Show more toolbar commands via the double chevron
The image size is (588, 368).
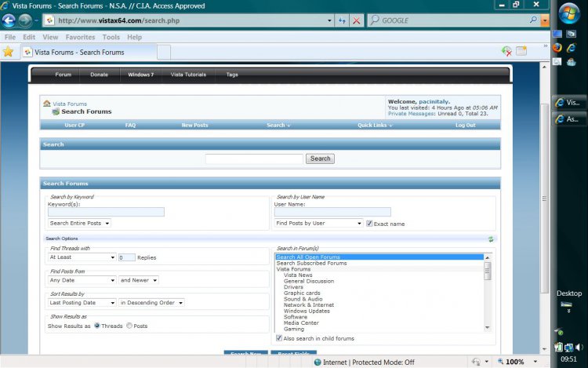coord(545,46)
